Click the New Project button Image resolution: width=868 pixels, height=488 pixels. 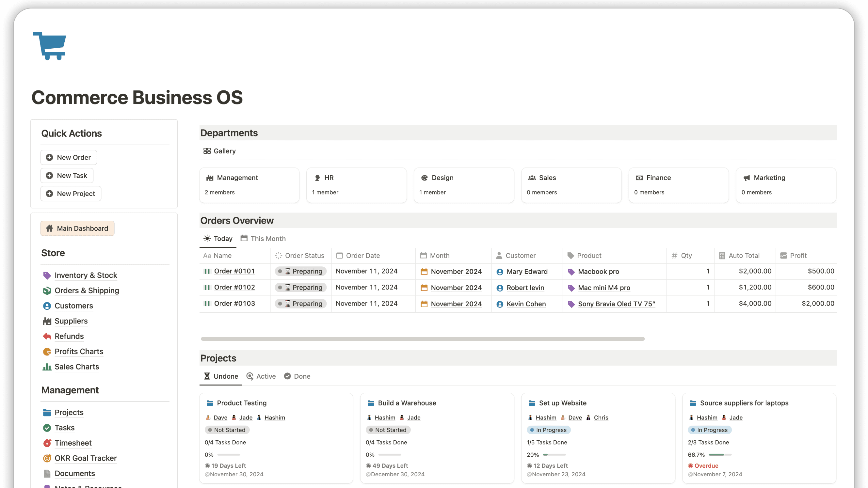(71, 194)
